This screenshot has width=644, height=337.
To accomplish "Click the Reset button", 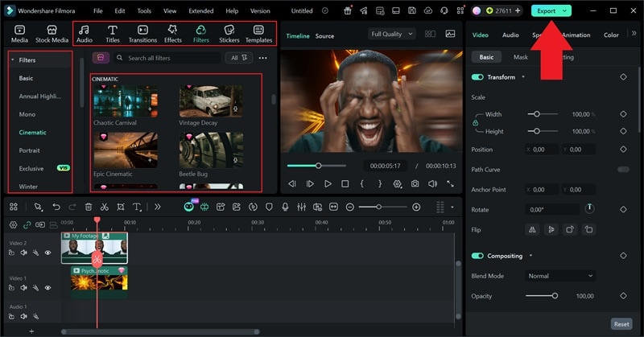I will 621,324.
